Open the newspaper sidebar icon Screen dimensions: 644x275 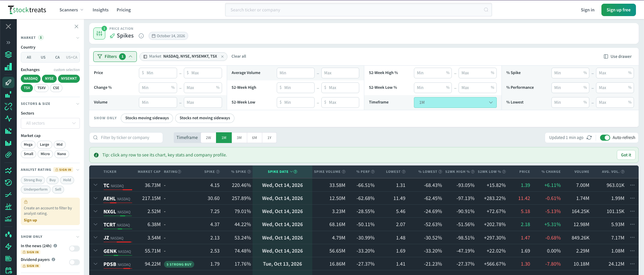click(8, 259)
